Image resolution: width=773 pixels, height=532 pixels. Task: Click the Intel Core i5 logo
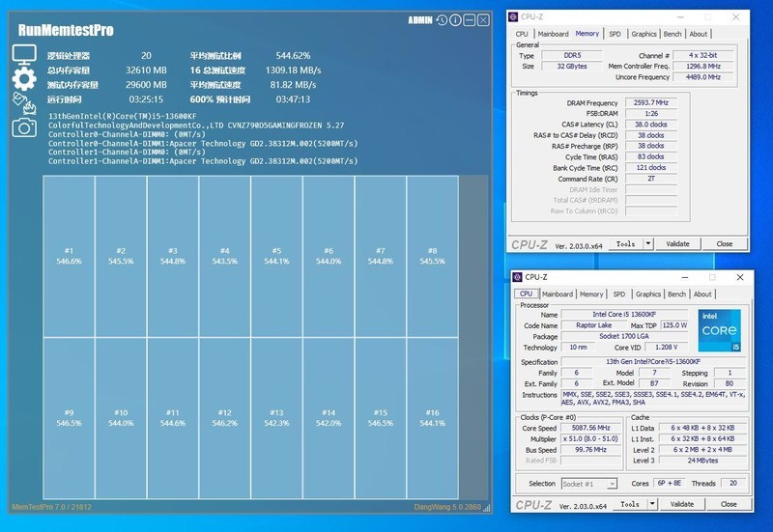pyautogui.click(x=719, y=330)
